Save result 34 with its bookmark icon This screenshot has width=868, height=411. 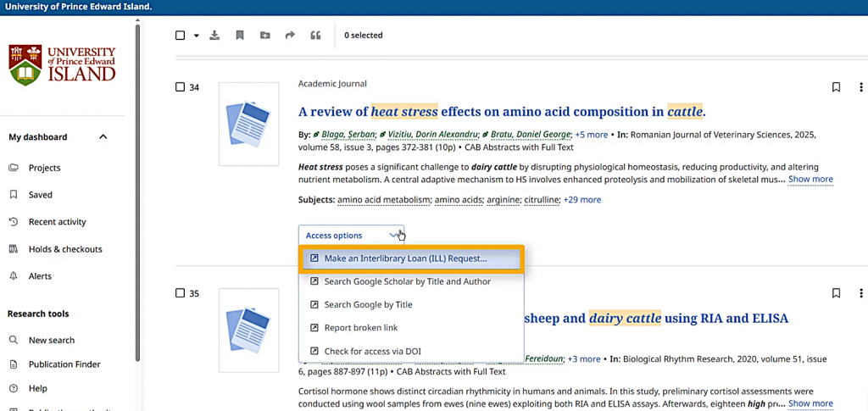[x=836, y=87]
